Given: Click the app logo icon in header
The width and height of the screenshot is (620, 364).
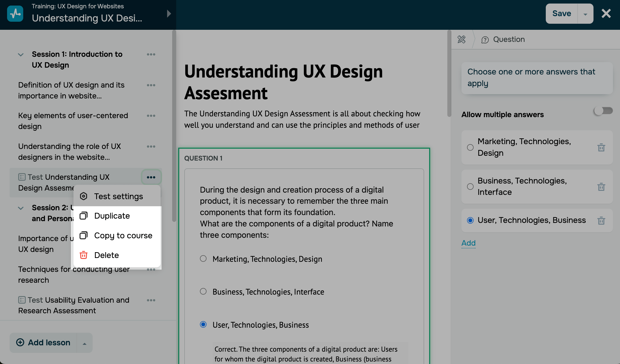Looking at the screenshot, I should tap(15, 14).
